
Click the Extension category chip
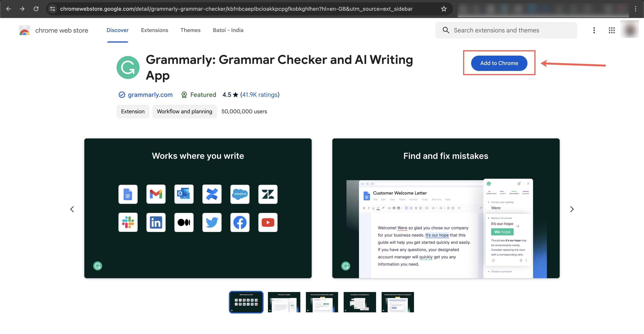point(133,112)
